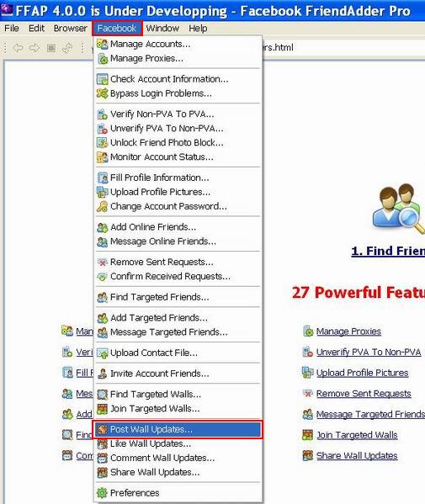Click the Unverify PVA To Non-PVA menu icon
Viewport: 425px width, 504px height.
[x=102, y=129]
